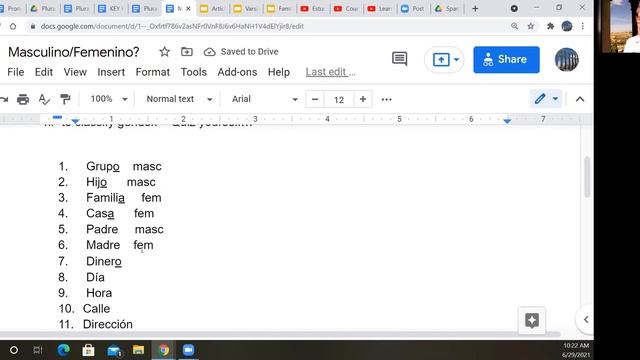The height and width of the screenshot is (360, 640).
Task: Open the Mail app from the taskbar
Action: (x=114, y=350)
